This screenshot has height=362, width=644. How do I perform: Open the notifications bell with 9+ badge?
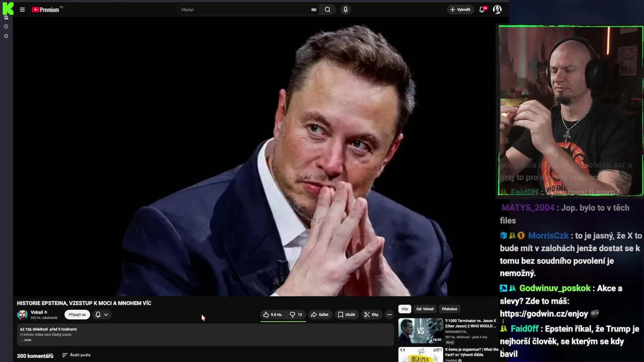pyautogui.click(x=483, y=9)
